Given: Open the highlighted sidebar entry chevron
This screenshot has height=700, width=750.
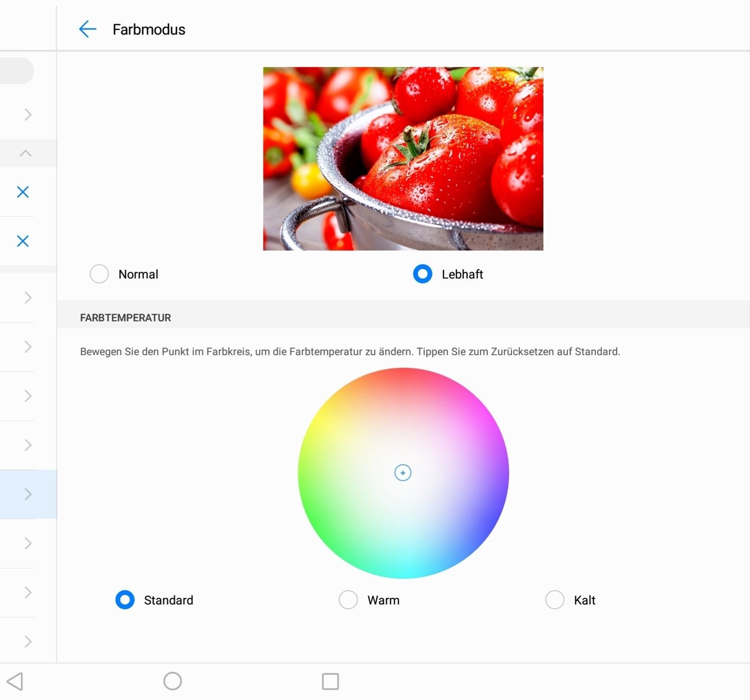Looking at the screenshot, I should tap(28, 494).
